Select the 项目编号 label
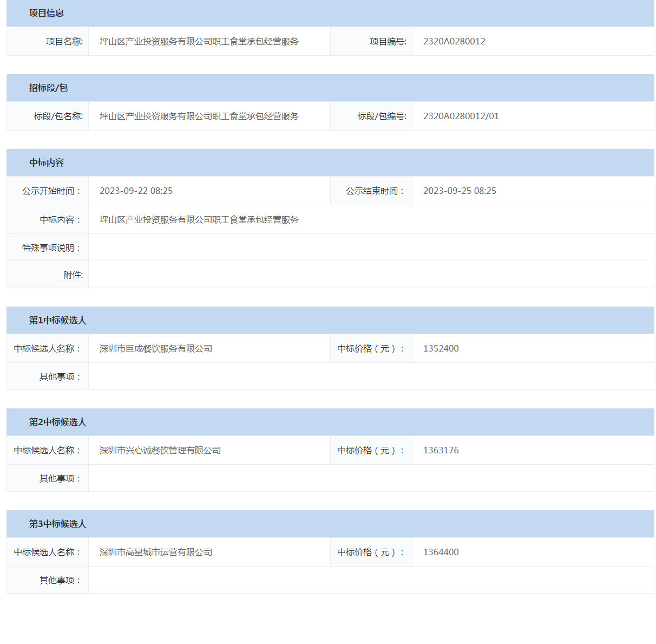 (x=388, y=41)
